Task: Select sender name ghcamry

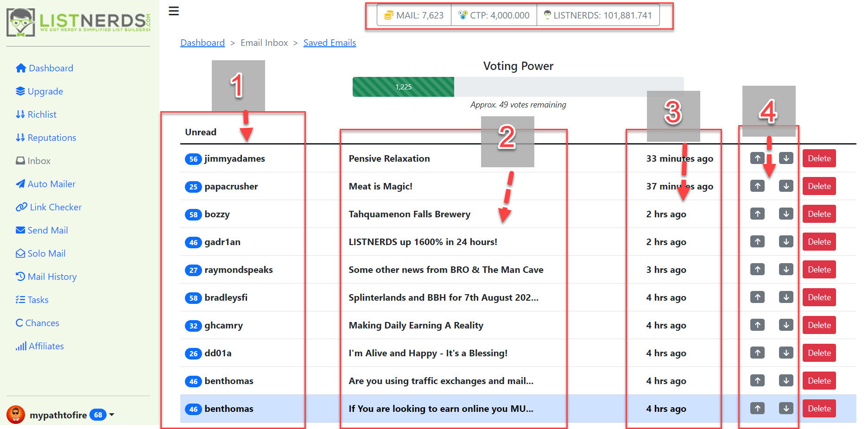Action: click(224, 325)
